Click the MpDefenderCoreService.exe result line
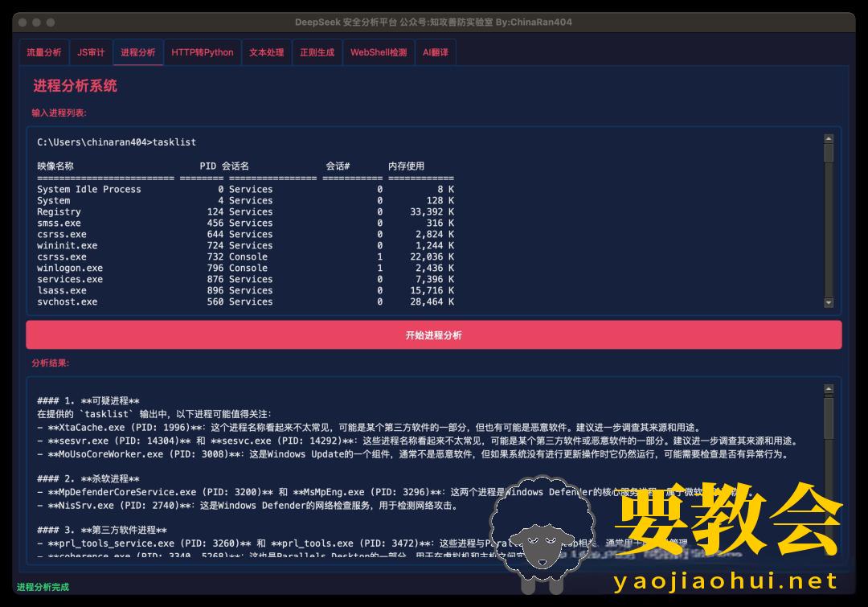This screenshot has width=868, height=607. pyautogui.click(x=395, y=492)
